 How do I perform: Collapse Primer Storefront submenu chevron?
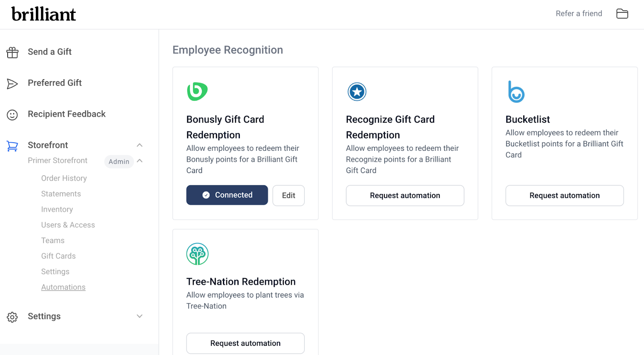tap(140, 161)
